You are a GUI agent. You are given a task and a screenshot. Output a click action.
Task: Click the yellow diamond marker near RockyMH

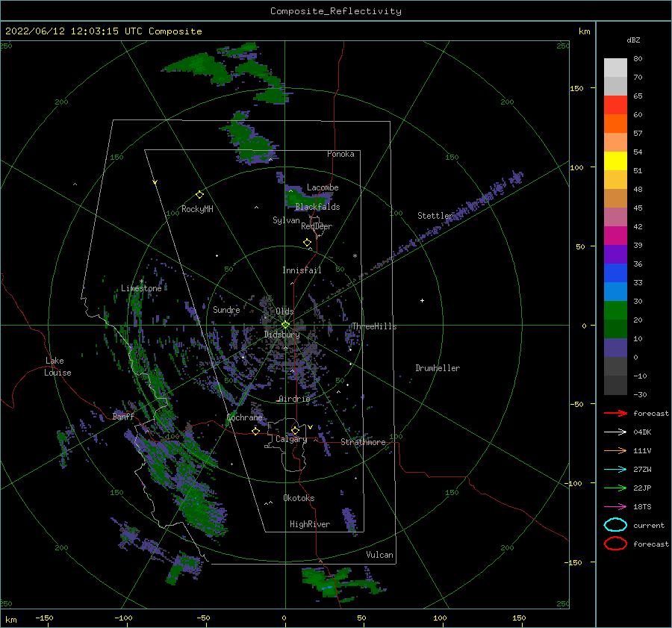(199, 195)
